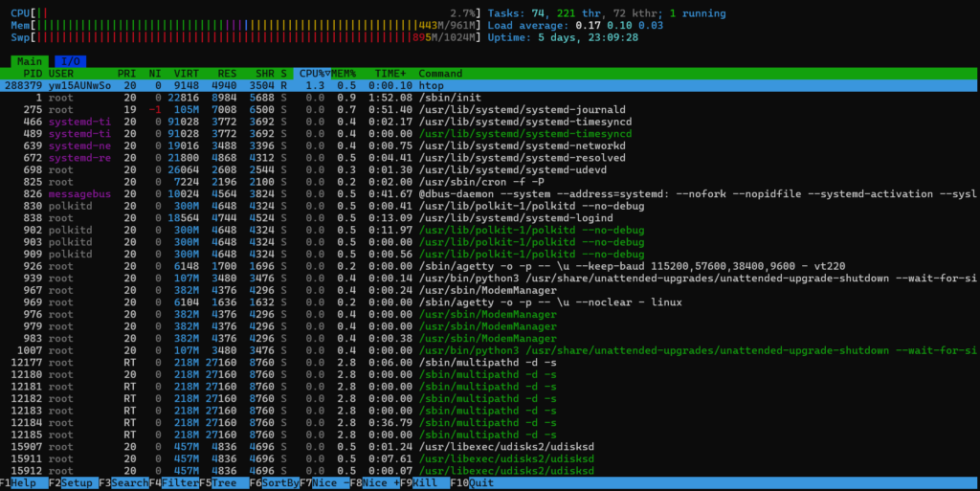Click the Mem usage meter bar
Screen dimensions: 980x491
coord(246,25)
